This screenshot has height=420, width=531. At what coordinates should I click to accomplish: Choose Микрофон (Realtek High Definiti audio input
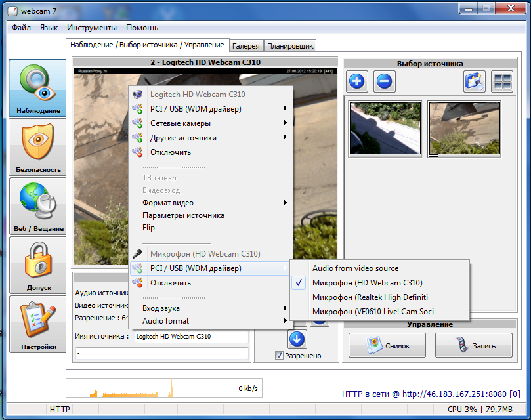pyautogui.click(x=379, y=297)
